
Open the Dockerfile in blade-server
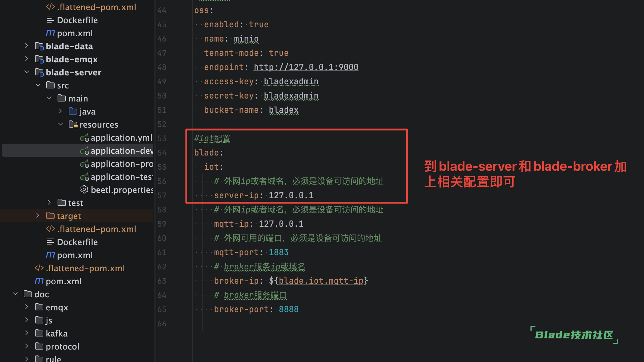77,242
